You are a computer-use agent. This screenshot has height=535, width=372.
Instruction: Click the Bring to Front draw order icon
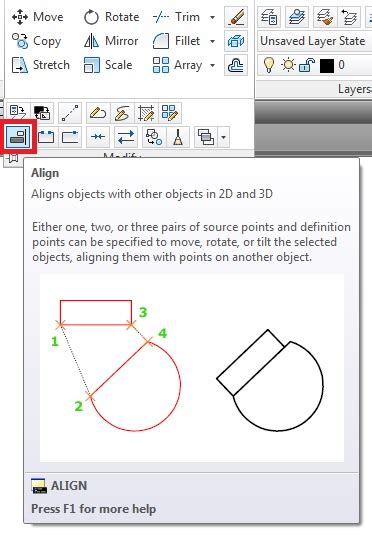(206, 137)
